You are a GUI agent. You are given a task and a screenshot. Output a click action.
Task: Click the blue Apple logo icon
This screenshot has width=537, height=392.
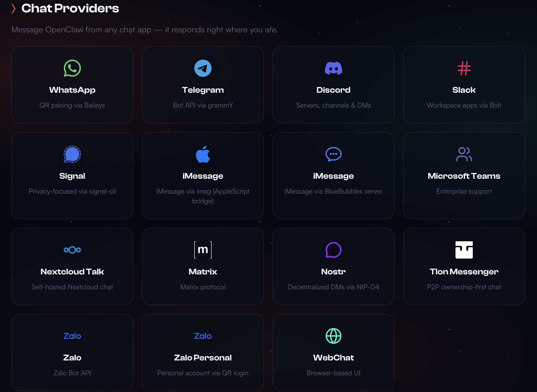203,154
